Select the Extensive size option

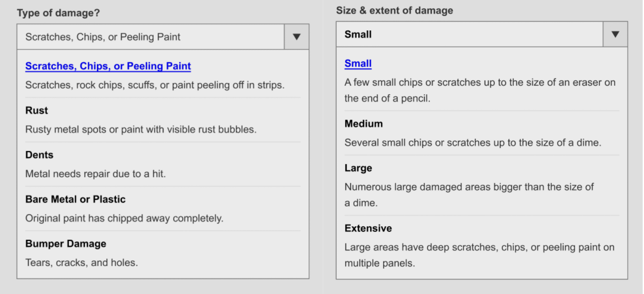pos(368,228)
